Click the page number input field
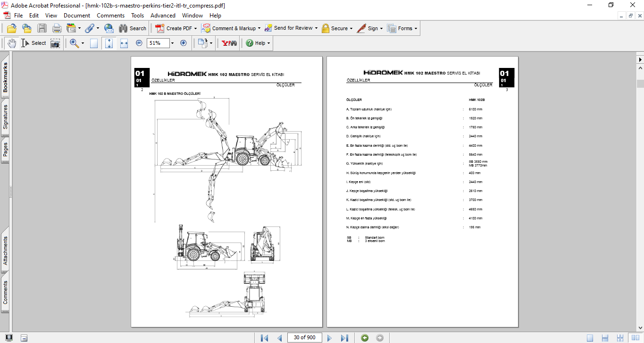This screenshot has height=343, width=644. [x=304, y=337]
